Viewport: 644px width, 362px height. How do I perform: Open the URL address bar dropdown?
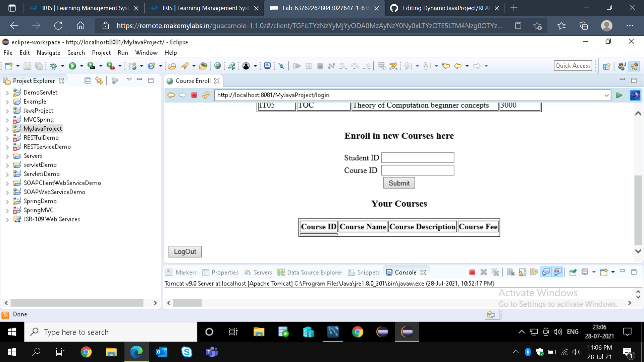606,95
